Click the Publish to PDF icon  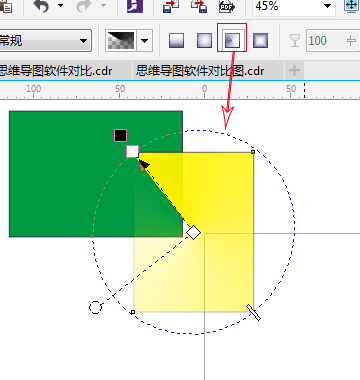click(227, 6)
